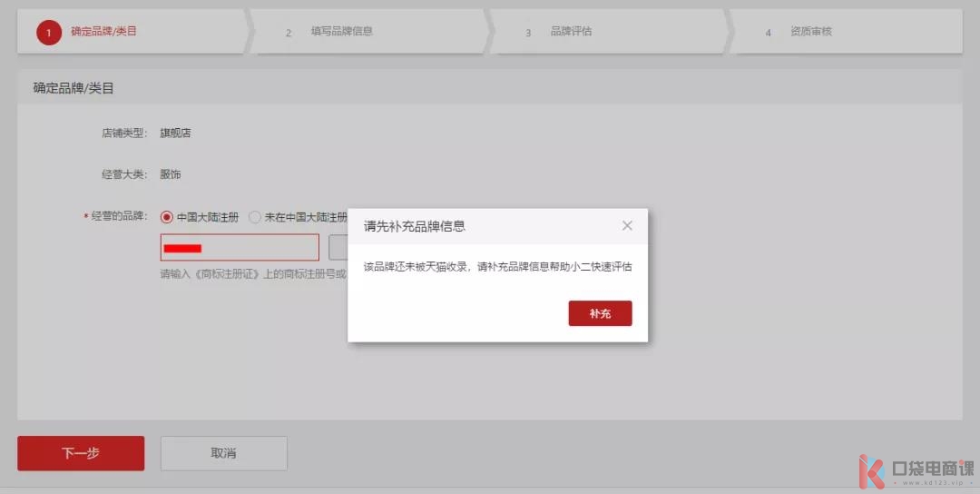The image size is (980, 494).
Task: Click the 口袋电商课 watermark text
Action: click(932, 469)
